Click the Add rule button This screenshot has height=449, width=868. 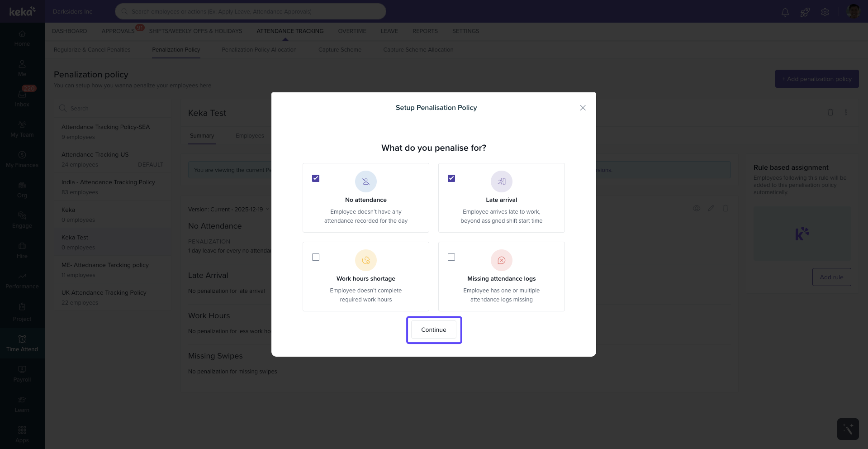[x=831, y=277]
